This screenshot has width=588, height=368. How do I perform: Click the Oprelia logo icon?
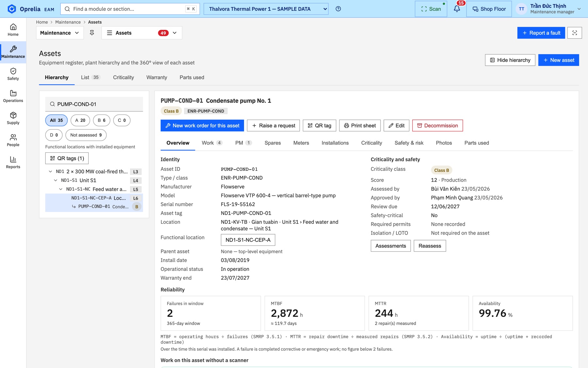(12, 9)
